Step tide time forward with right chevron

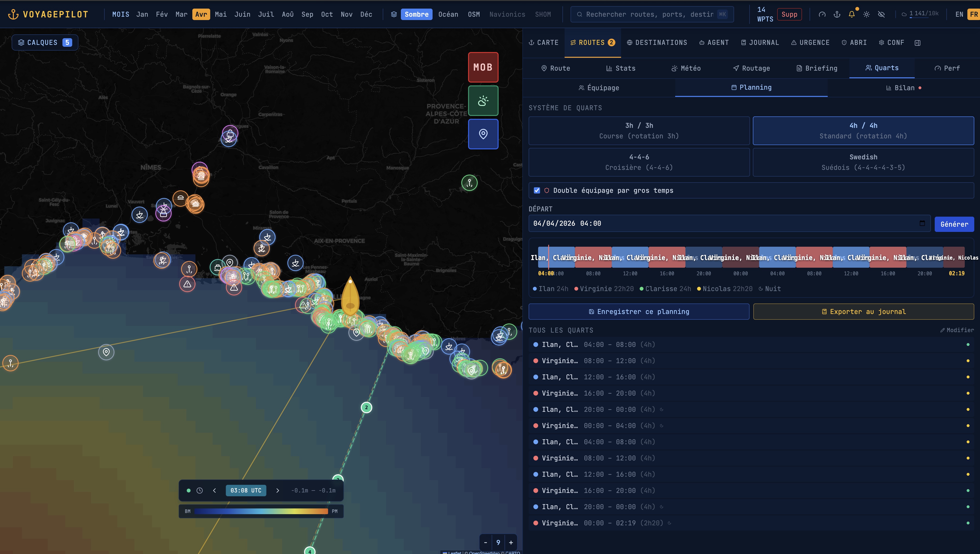point(277,490)
